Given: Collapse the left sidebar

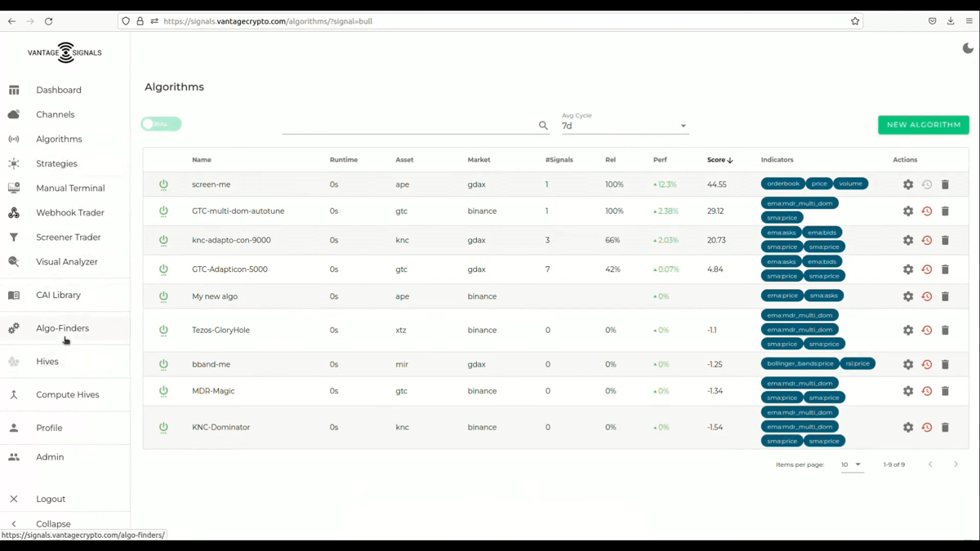Looking at the screenshot, I should coord(53,524).
